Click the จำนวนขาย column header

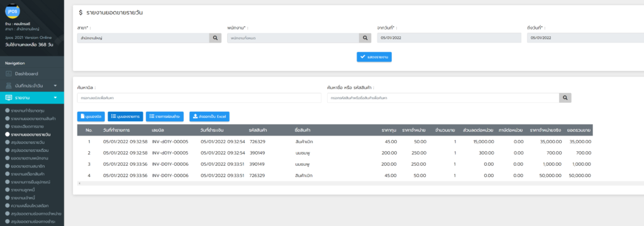[445, 130]
